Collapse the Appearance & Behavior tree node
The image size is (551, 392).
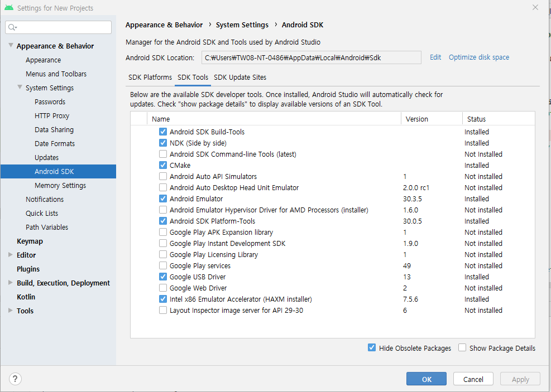pyautogui.click(x=11, y=46)
